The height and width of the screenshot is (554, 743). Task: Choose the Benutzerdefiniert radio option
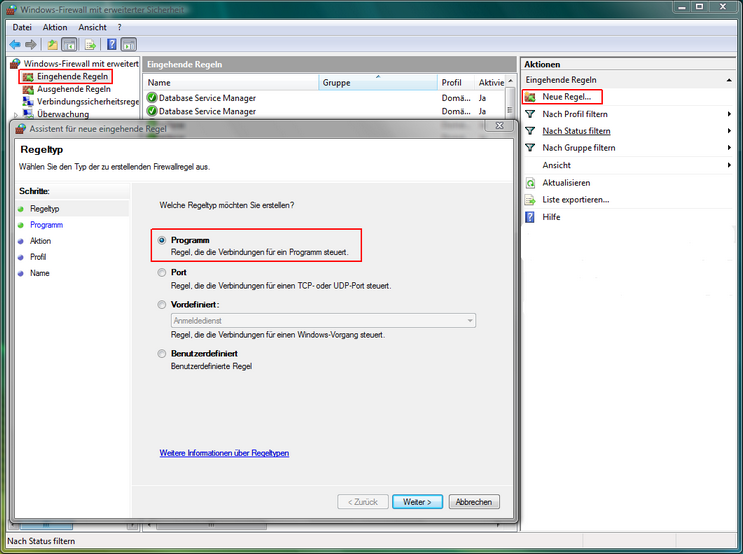(162, 354)
